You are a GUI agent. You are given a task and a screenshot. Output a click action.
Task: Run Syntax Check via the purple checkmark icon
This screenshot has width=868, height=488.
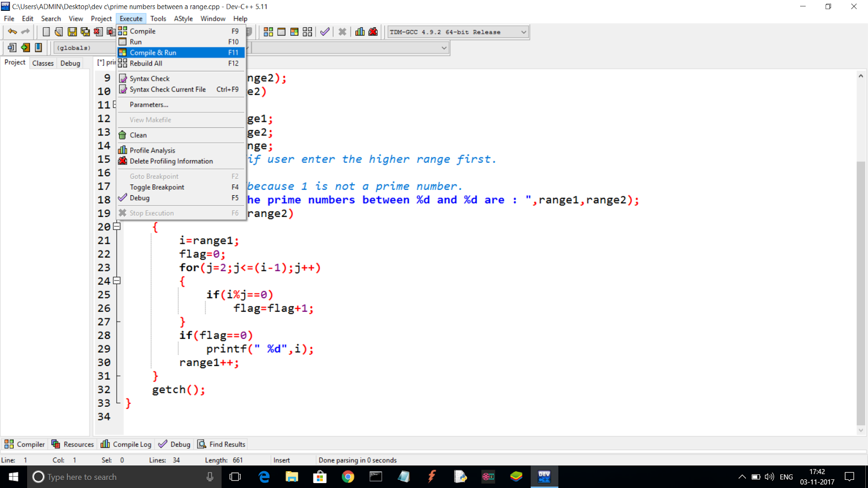point(325,31)
